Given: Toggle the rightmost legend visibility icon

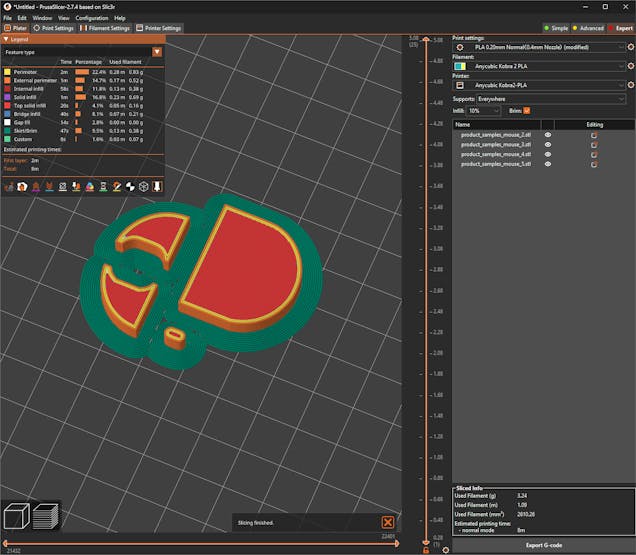Looking at the screenshot, I should pyautogui.click(x=156, y=186).
